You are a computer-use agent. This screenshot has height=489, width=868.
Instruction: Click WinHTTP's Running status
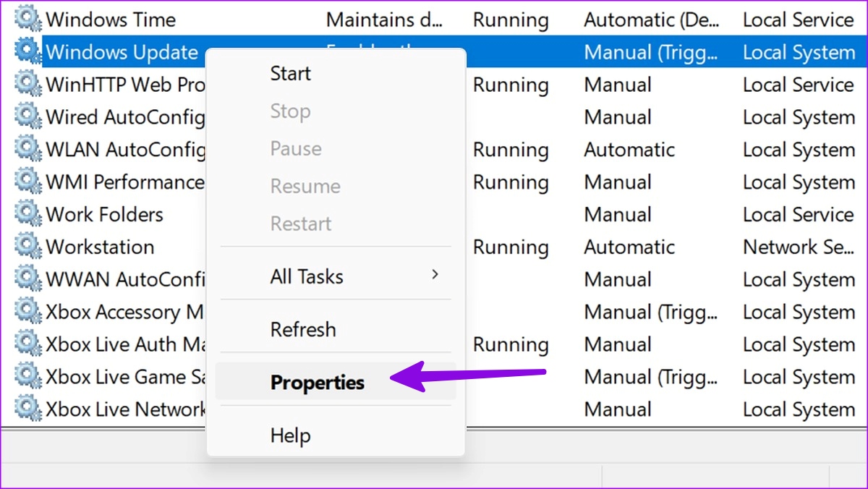click(x=511, y=85)
